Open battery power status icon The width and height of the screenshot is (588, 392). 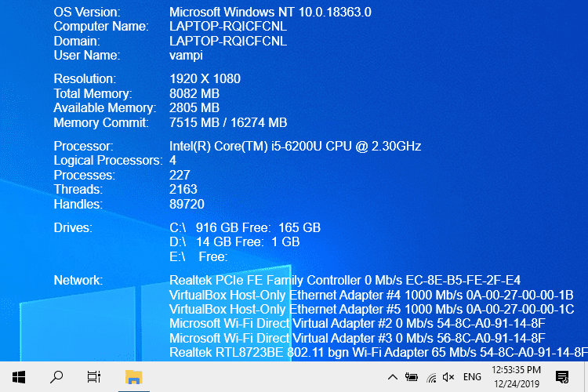tap(412, 377)
